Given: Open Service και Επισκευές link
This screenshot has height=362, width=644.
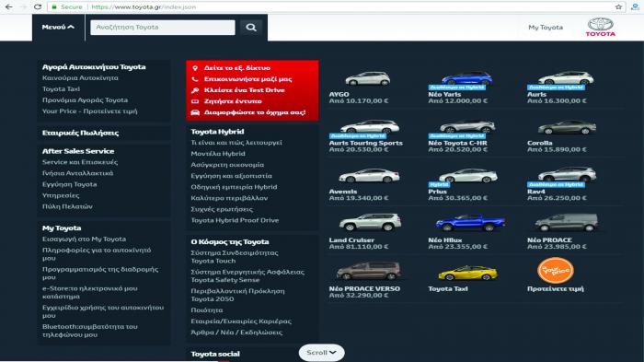Looking at the screenshot, I should click(80, 162).
